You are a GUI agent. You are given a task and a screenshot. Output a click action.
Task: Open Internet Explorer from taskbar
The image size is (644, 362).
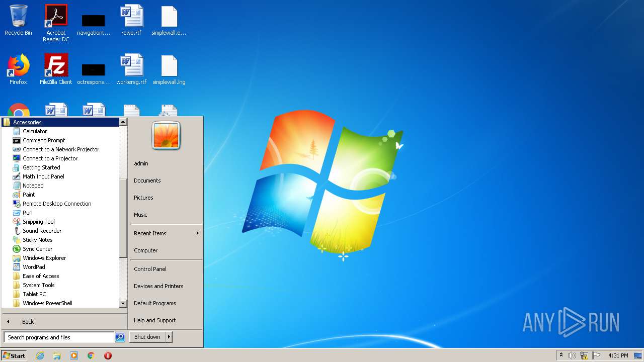tap(40, 355)
